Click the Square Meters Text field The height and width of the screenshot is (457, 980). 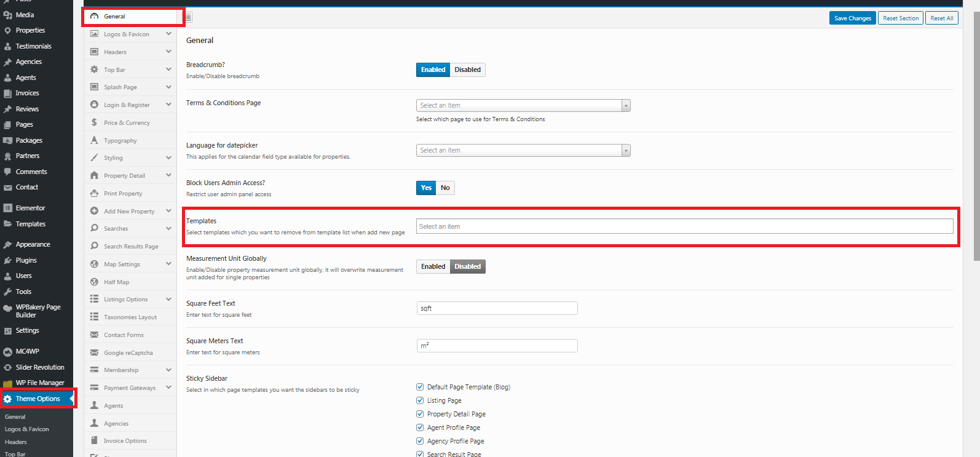[497, 346]
